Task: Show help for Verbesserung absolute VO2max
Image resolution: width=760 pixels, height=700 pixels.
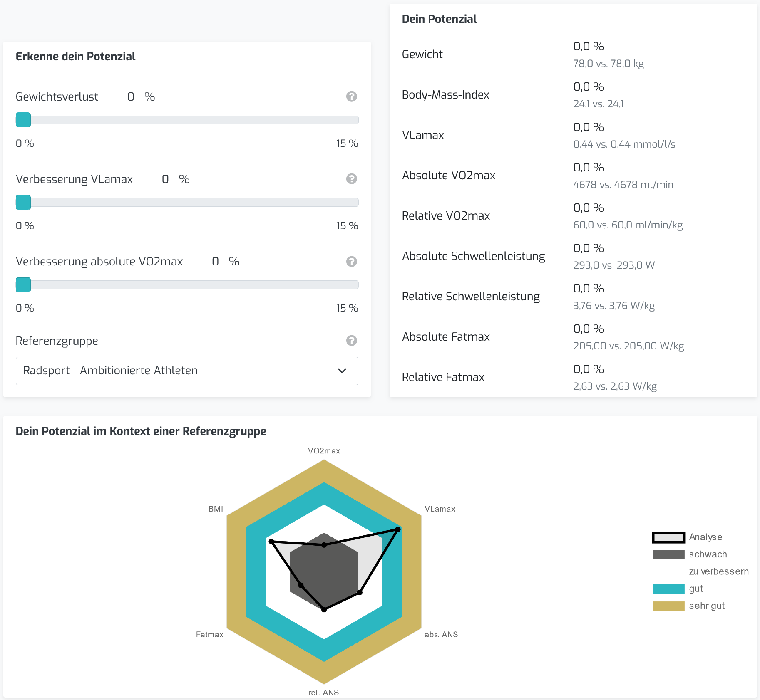Action: pos(352,261)
